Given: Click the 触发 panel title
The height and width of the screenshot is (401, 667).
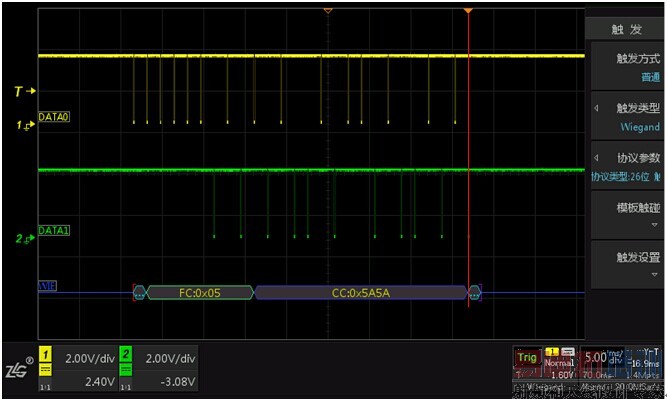Looking at the screenshot, I should 626,29.
